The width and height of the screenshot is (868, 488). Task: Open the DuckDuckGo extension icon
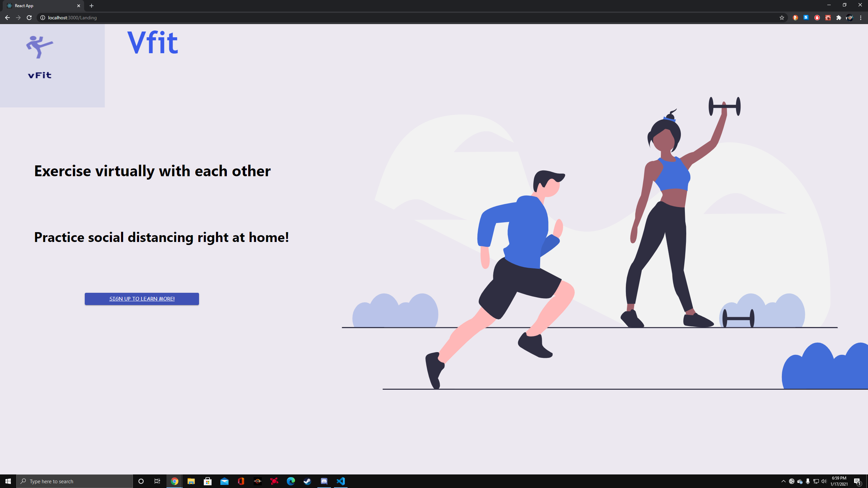[795, 18]
